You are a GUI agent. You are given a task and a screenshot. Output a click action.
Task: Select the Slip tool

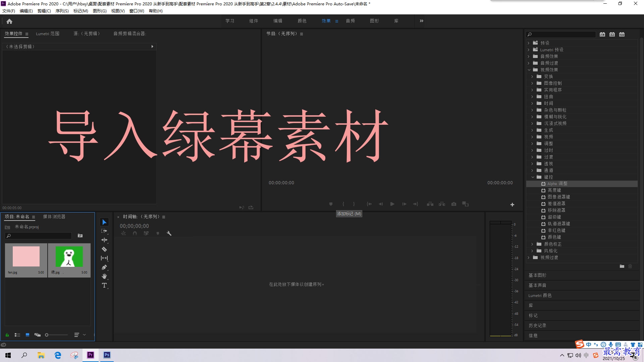104,258
